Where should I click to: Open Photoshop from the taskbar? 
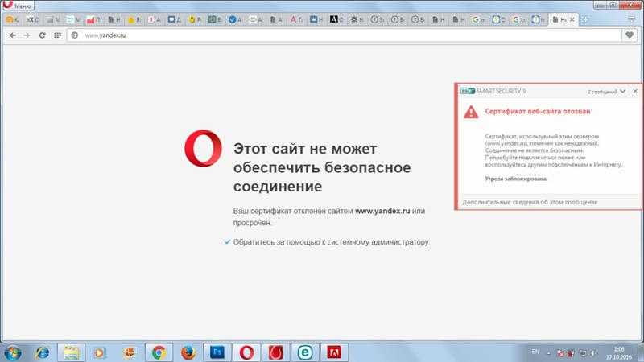click(217, 352)
